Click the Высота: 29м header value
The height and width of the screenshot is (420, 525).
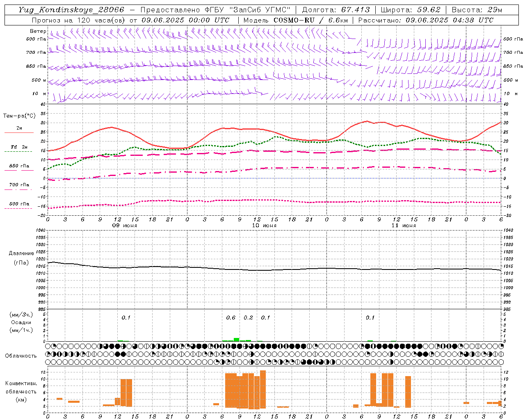477,10
